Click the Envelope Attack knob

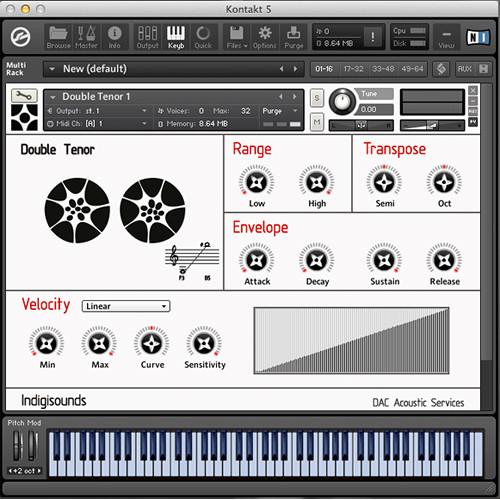click(x=256, y=260)
